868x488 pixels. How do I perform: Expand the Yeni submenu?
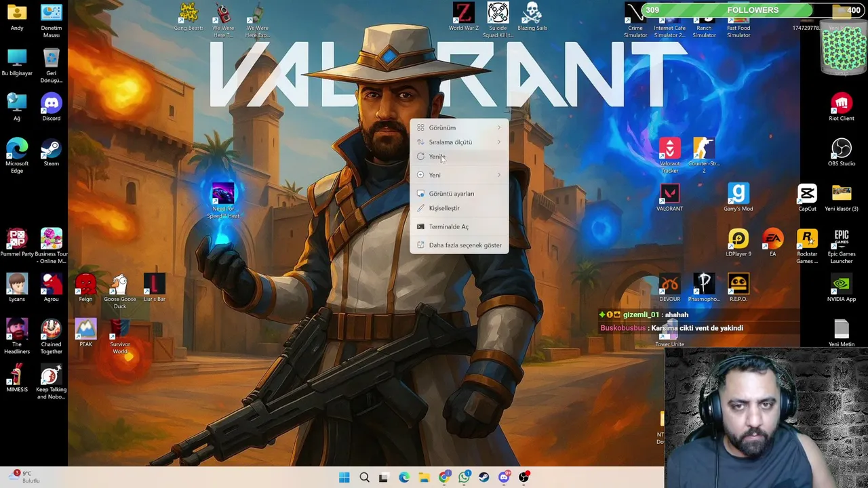pos(459,175)
